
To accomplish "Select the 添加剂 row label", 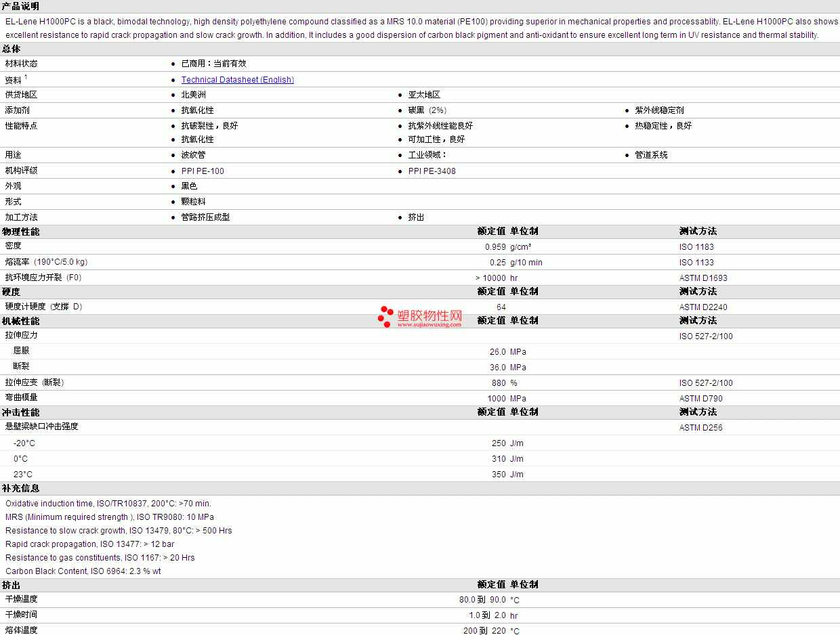I will [x=18, y=110].
